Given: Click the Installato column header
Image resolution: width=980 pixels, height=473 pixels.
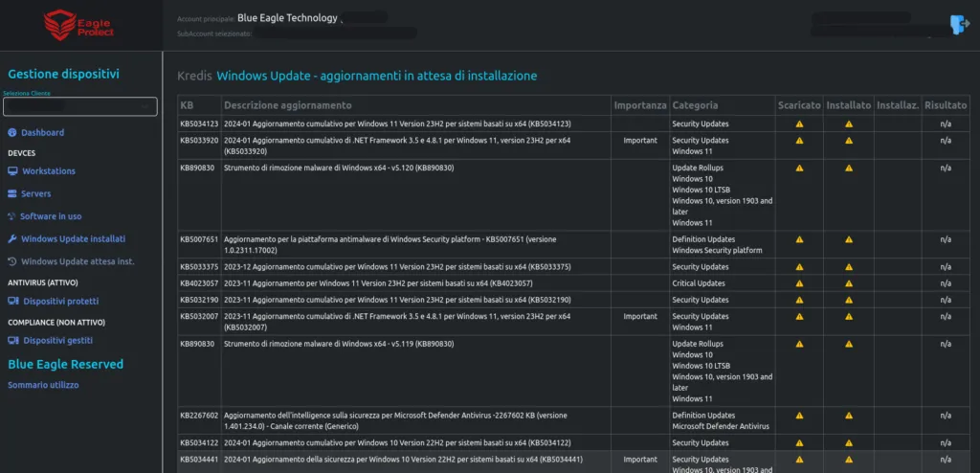Looking at the screenshot, I should (849, 105).
